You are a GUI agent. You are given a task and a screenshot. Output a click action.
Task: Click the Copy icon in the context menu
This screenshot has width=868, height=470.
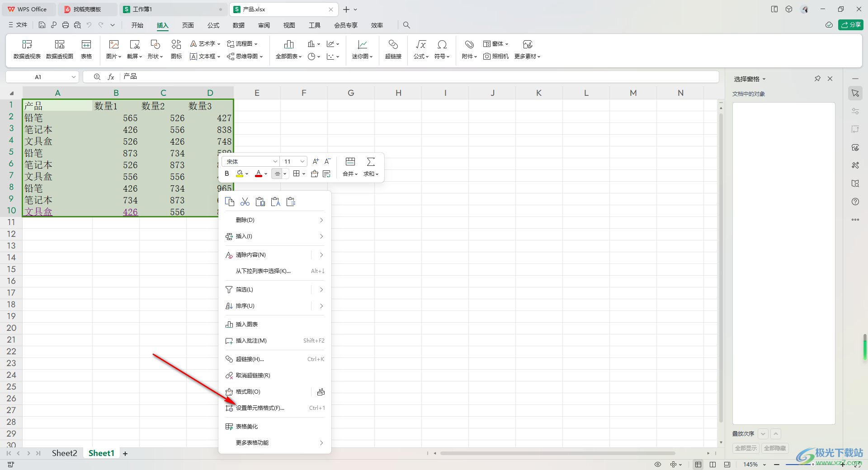point(230,202)
